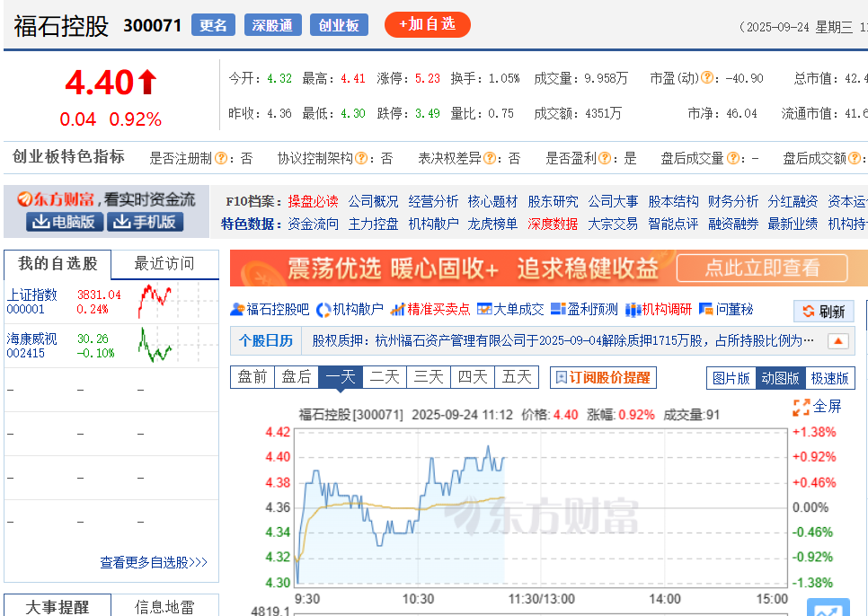The width and height of the screenshot is (868, 616).
Task: Select the 三天 chart period tab
Action: 429,377
